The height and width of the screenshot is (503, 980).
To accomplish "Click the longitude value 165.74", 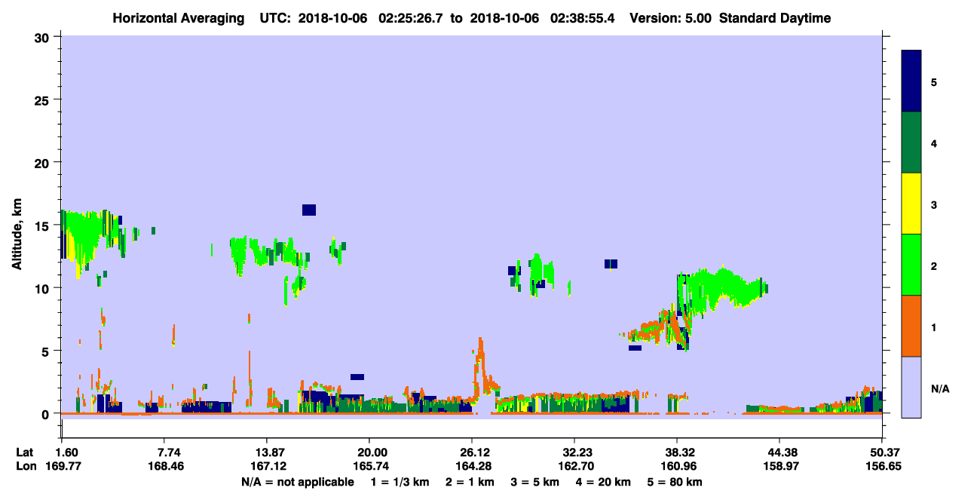I will 371,466.
